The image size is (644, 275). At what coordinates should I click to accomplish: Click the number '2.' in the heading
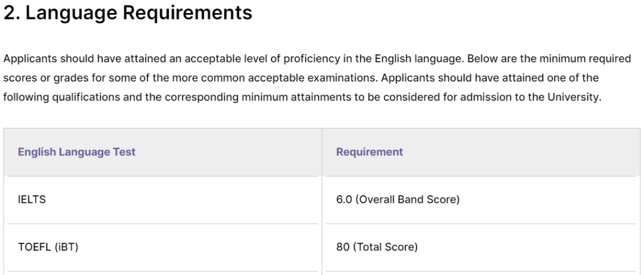[x=12, y=13]
